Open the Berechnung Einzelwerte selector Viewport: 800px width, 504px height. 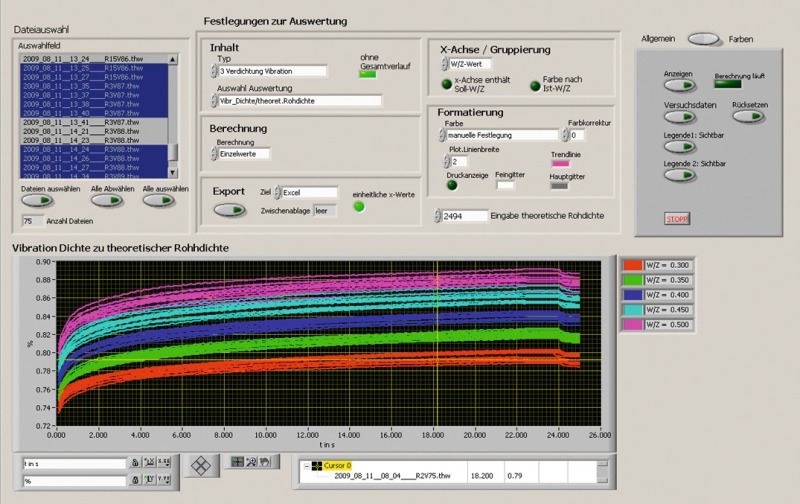(244, 154)
